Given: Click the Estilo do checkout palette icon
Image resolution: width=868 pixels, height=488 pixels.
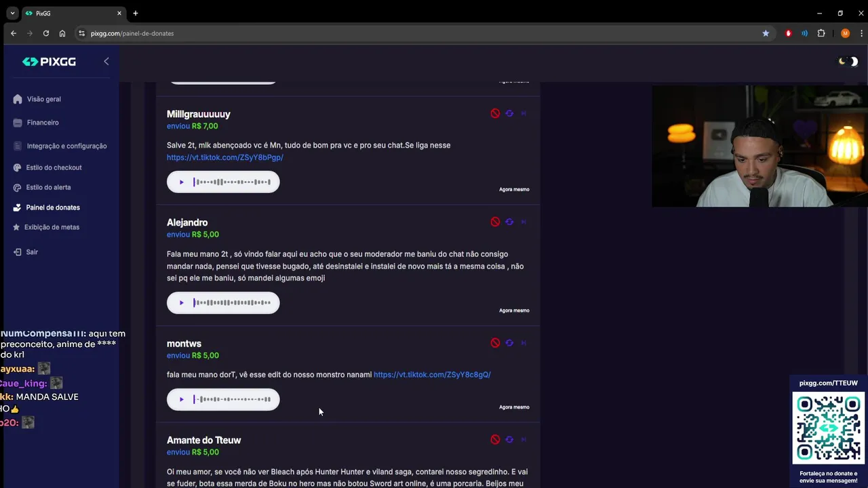Looking at the screenshot, I should coord(18,167).
